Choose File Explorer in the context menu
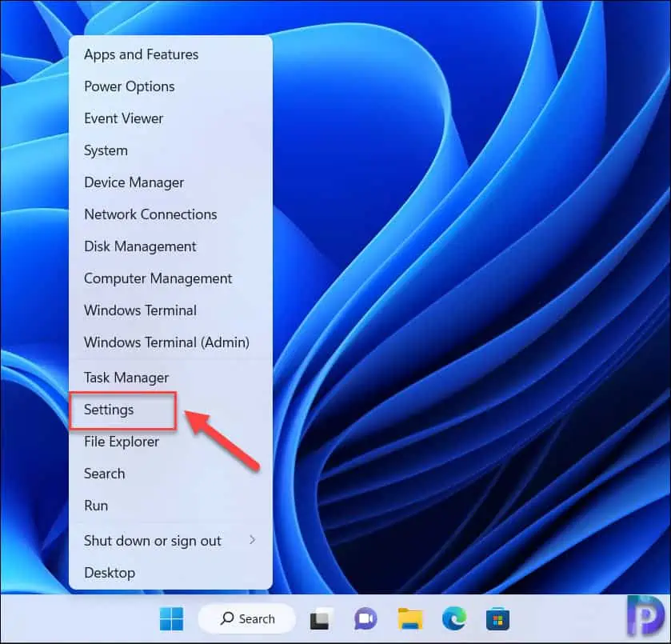Image resolution: width=671 pixels, height=644 pixels. click(x=170, y=442)
